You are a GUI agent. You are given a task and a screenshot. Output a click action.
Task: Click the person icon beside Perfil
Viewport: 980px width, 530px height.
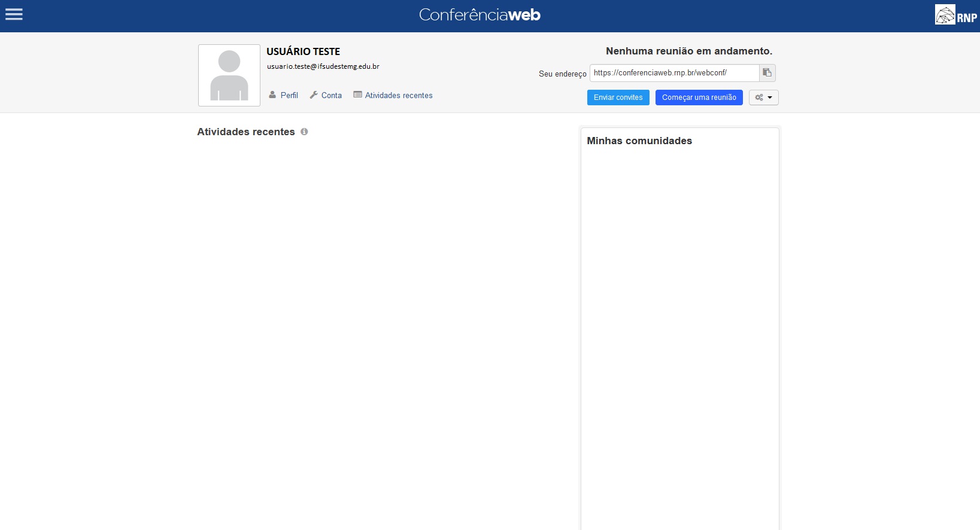272,95
